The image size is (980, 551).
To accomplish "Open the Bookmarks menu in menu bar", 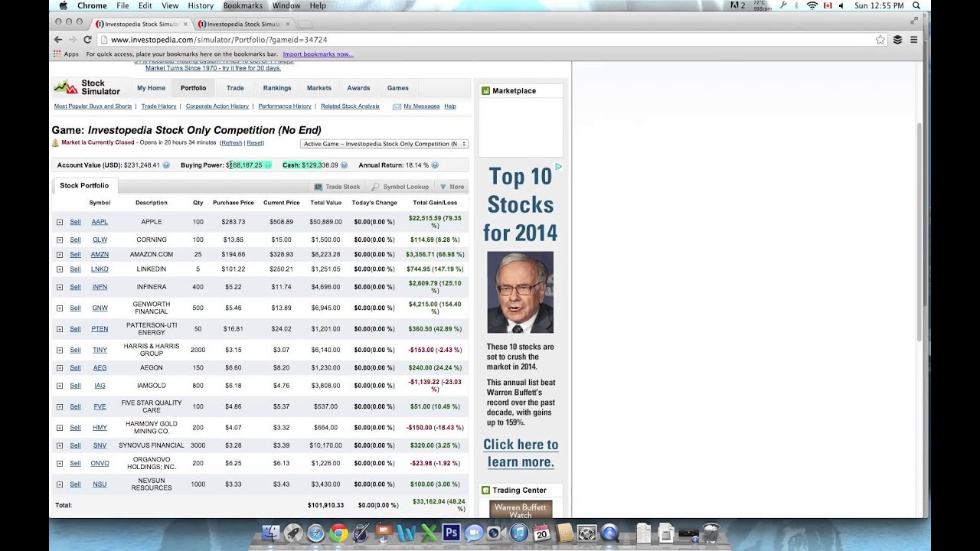I will 242,5.
